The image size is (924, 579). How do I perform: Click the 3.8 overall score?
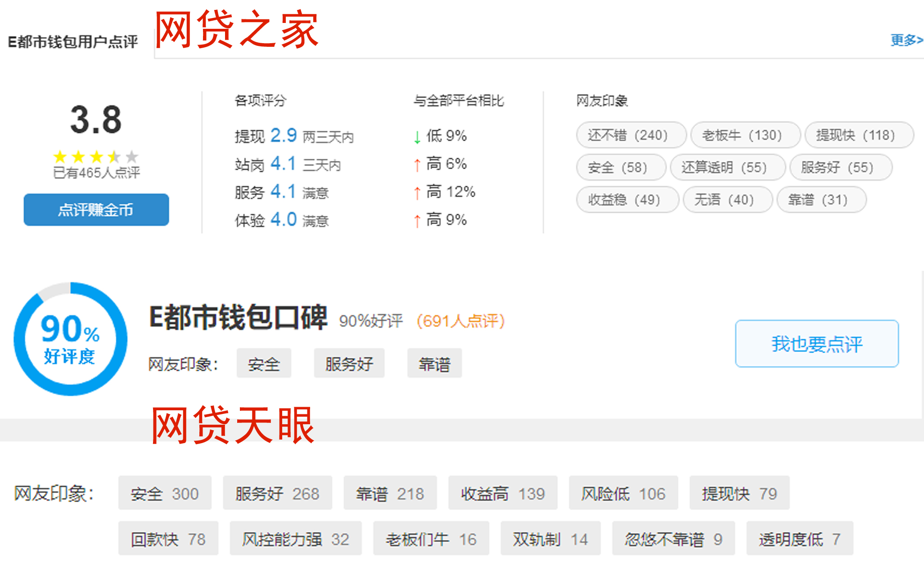tap(96, 120)
